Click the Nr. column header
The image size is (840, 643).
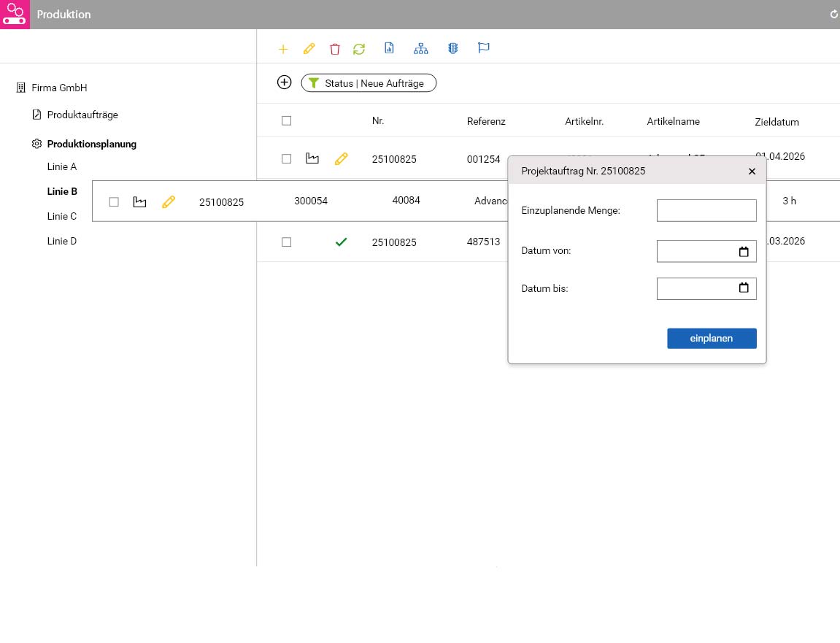(378, 120)
